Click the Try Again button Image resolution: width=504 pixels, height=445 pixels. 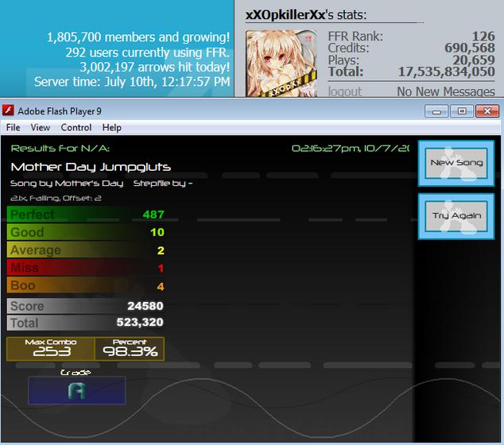pos(456,216)
